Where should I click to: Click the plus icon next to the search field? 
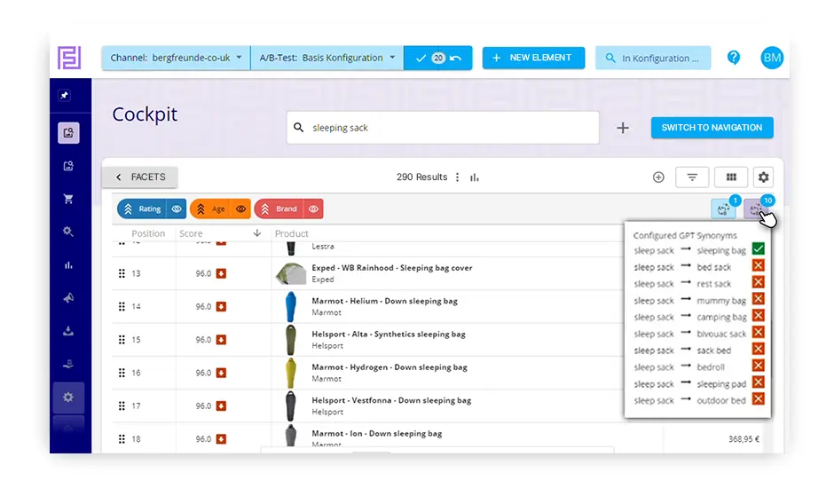[x=623, y=128]
